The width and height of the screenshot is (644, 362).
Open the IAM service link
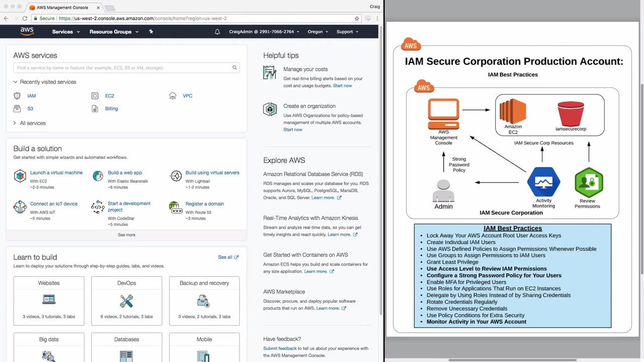pyautogui.click(x=32, y=96)
